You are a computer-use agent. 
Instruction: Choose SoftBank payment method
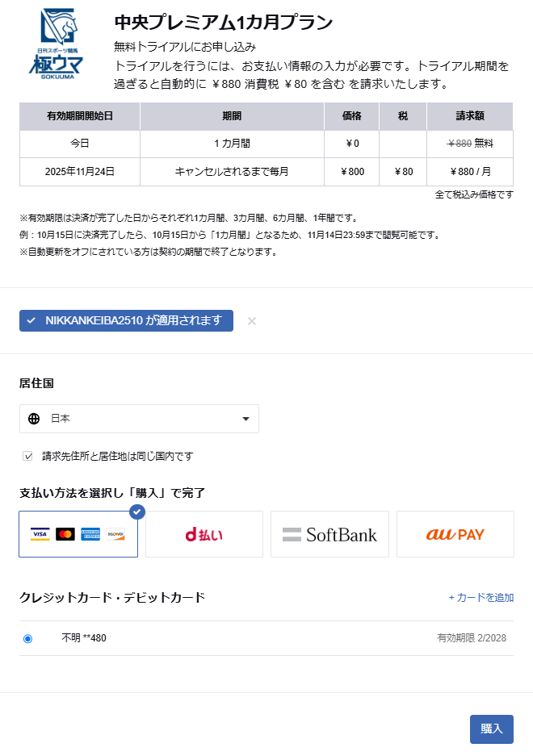pos(329,534)
